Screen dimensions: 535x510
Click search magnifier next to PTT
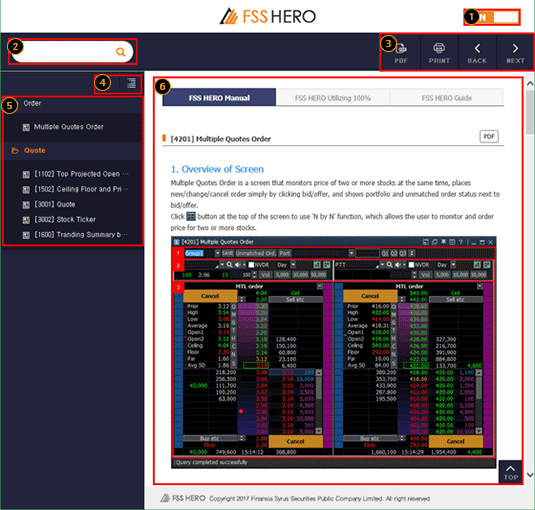click(389, 265)
